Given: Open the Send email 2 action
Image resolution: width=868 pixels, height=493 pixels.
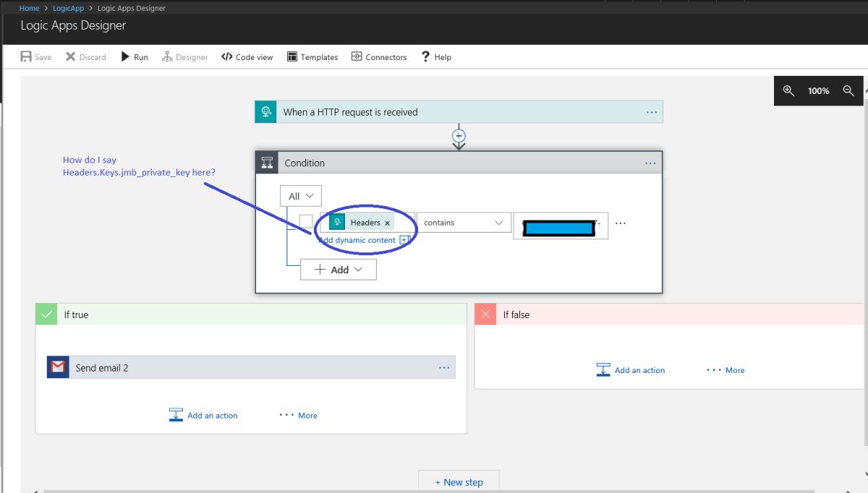Looking at the screenshot, I should coord(251,367).
